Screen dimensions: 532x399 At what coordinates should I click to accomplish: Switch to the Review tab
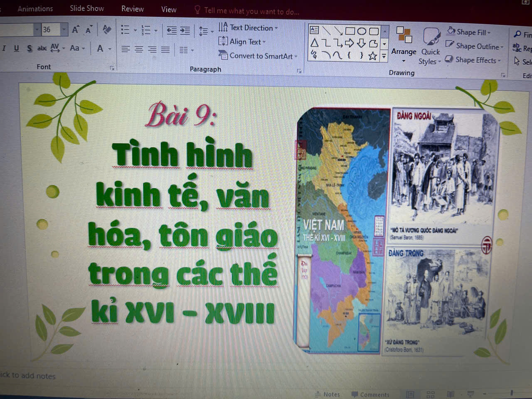click(x=132, y=9)
